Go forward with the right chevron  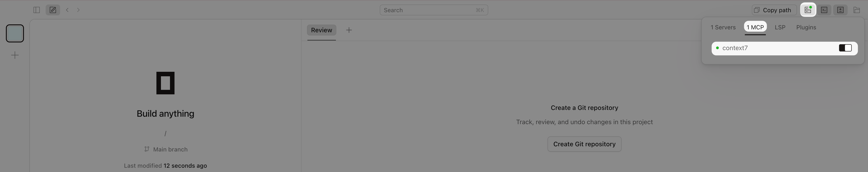click(x=78, y=10)
